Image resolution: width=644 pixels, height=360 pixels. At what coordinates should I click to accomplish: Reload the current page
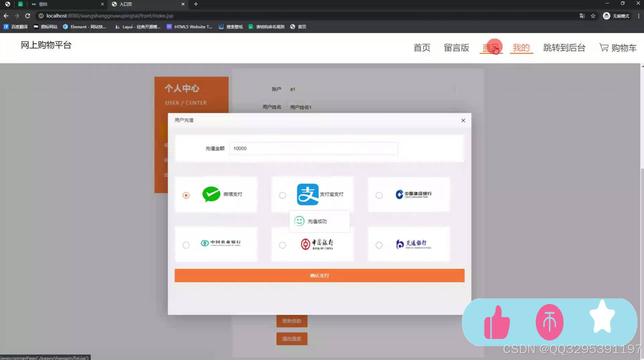click(28, 16)
